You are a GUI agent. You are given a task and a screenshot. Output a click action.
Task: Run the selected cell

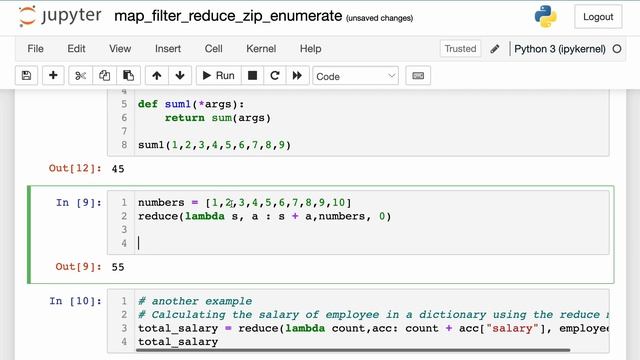219,76
